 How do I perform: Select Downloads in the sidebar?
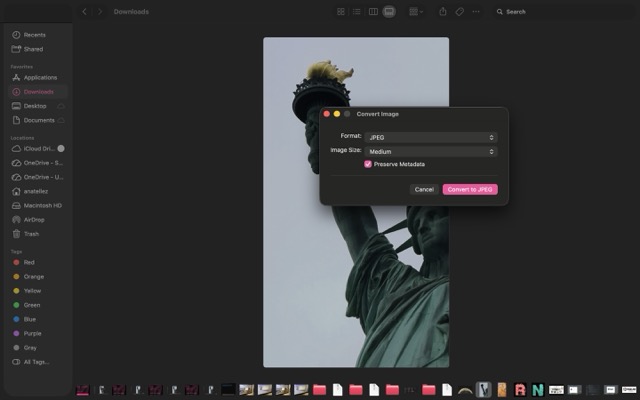(x=38, y=92)
